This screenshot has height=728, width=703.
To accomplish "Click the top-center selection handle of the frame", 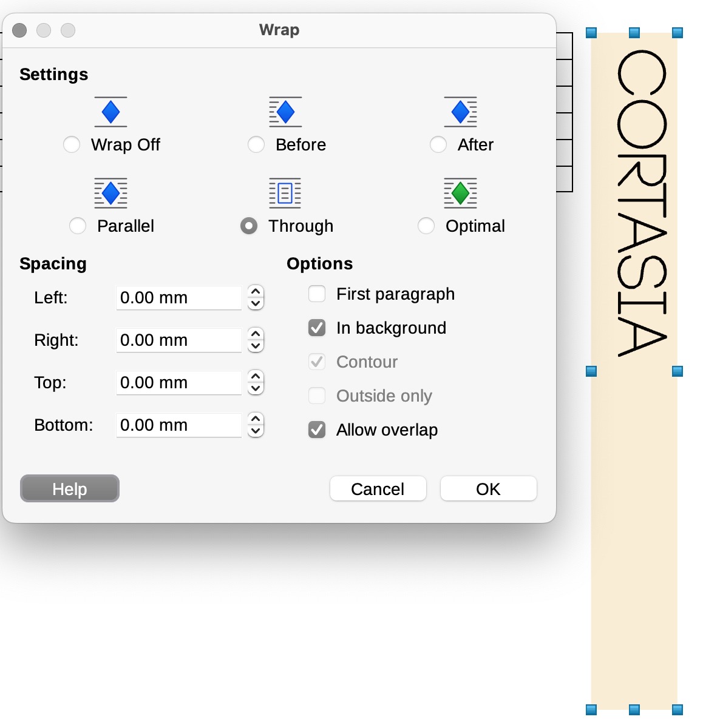I will (x=634, y=32).
